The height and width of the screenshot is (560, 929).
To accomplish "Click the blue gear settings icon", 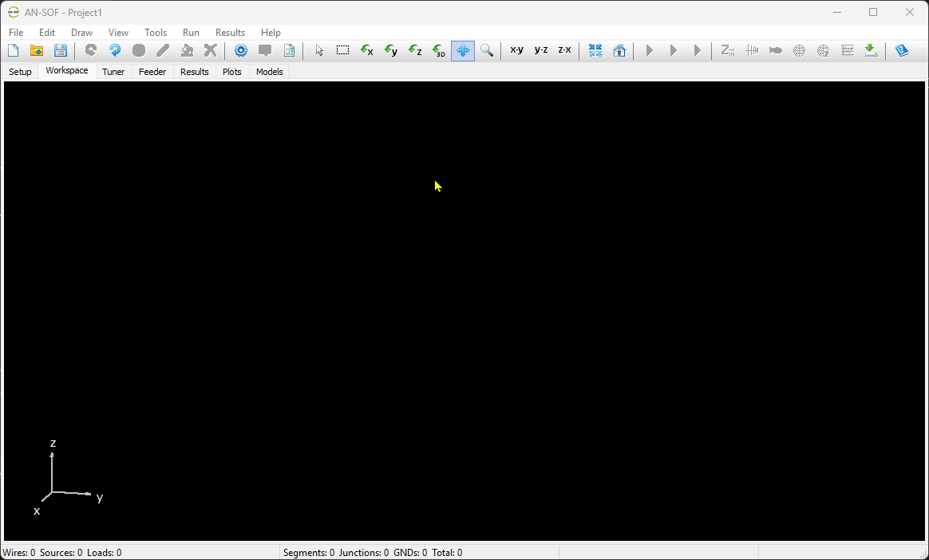I will click(241, 51).
